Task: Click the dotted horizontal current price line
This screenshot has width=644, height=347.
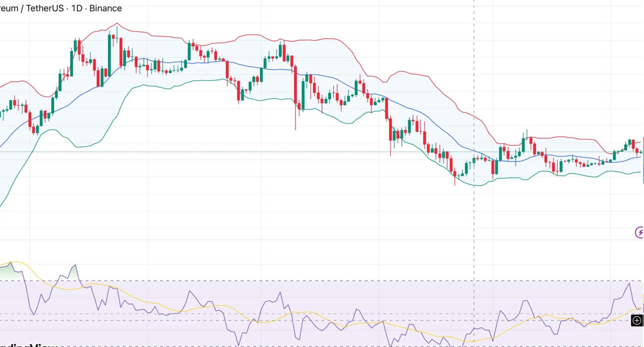Action: (x=198, y=152)
